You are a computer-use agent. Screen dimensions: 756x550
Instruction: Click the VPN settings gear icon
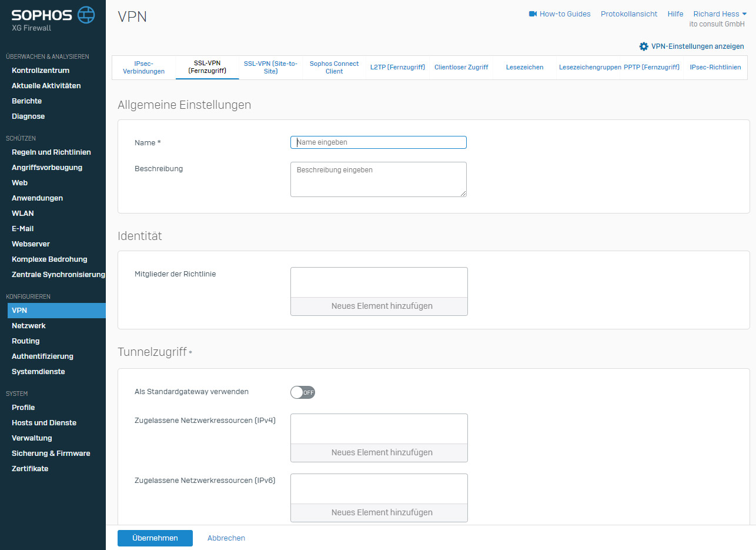pyautogui.click(x=644, y=46)
